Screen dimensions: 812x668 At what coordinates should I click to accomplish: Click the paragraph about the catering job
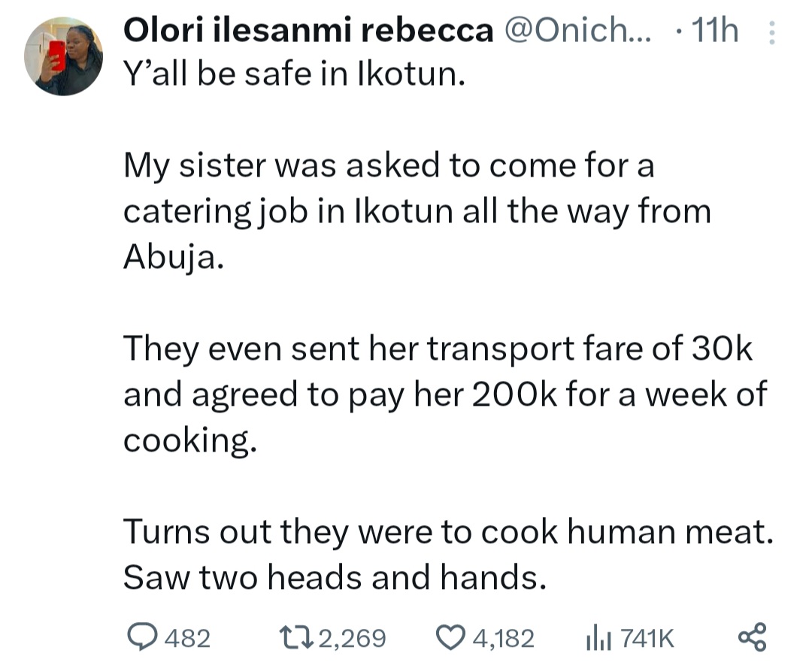click(x=417, y=212)
